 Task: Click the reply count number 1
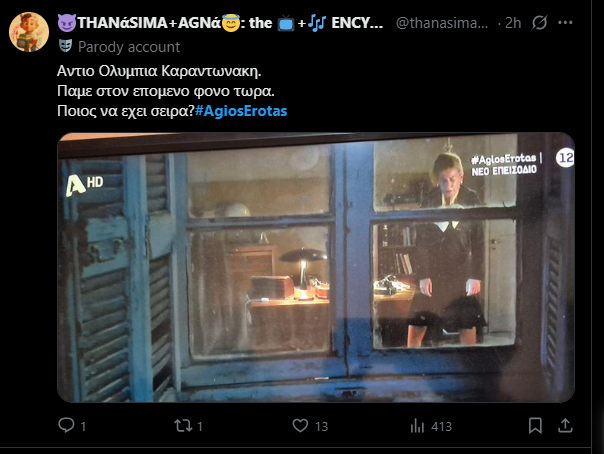(83, 426)
